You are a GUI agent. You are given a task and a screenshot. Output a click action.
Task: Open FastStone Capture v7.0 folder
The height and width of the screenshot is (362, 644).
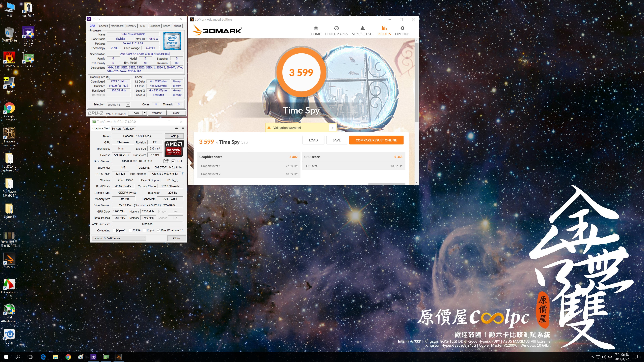(9, 162)
